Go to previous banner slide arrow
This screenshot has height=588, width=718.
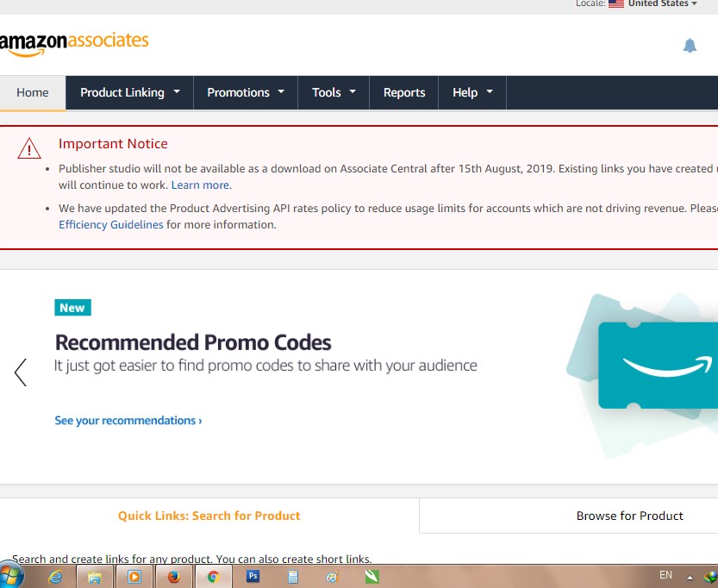click(21, 372)
